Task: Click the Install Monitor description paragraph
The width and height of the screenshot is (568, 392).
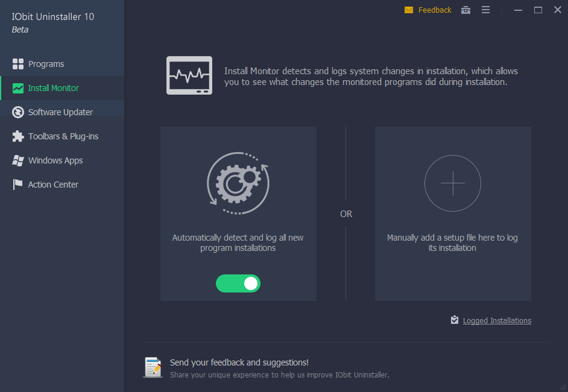Action: click(371, 77)
